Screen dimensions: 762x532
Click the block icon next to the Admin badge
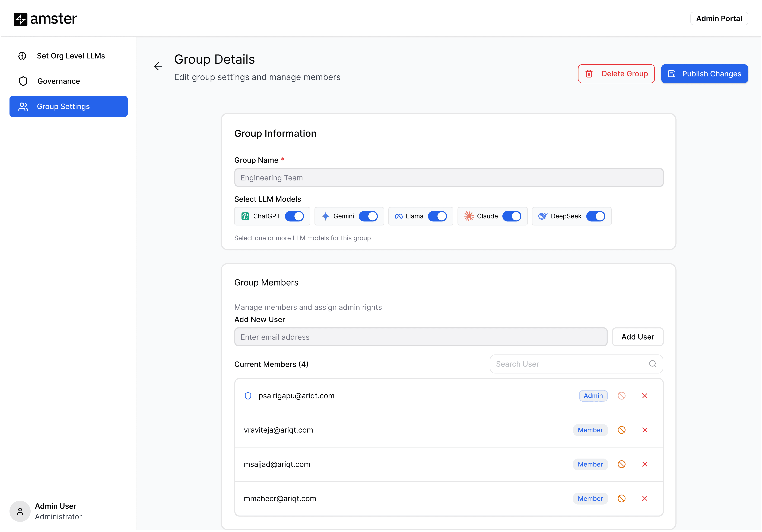tap(621, 395)
